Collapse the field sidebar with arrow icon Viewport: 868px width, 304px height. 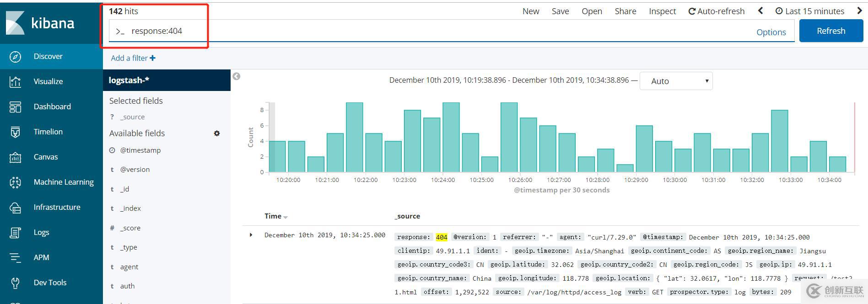236,76
